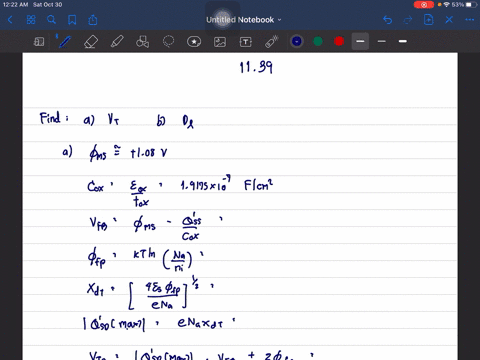Choose the red pen color
480x360 pixels.
pyautogui.click(x=339, y=41)
